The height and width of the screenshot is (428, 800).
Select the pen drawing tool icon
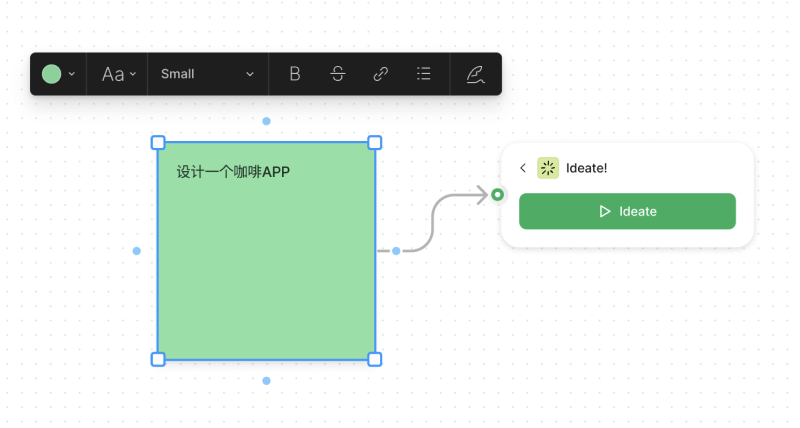point(475,74)
